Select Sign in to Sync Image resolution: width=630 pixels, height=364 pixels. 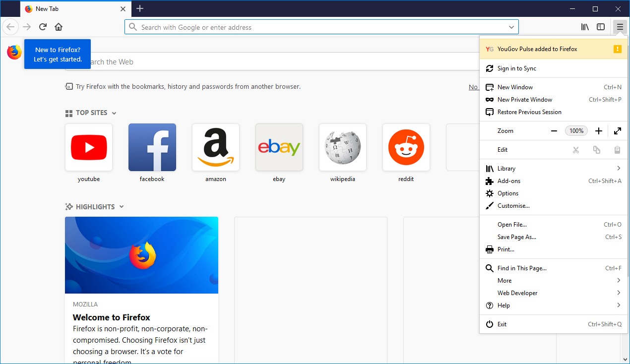tap(553, 68)
